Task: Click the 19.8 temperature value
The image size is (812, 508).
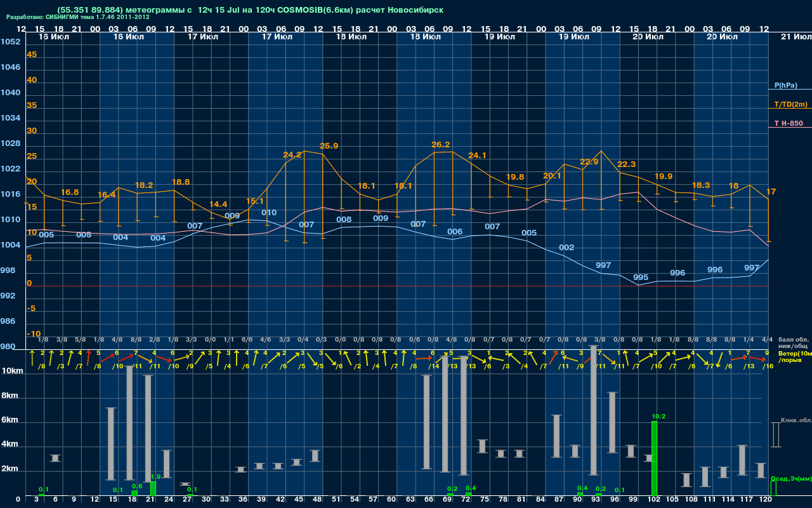Action: click(x=515, y=177)
